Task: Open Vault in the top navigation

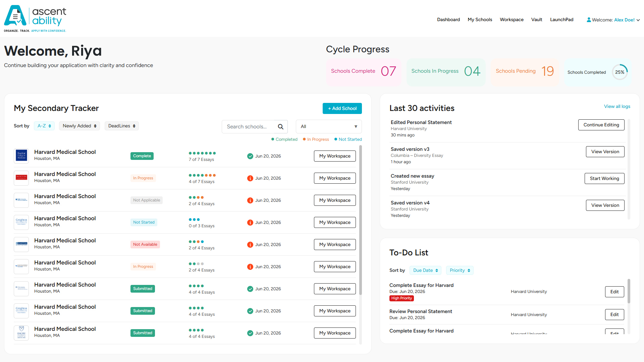Action: click(537, 20)
